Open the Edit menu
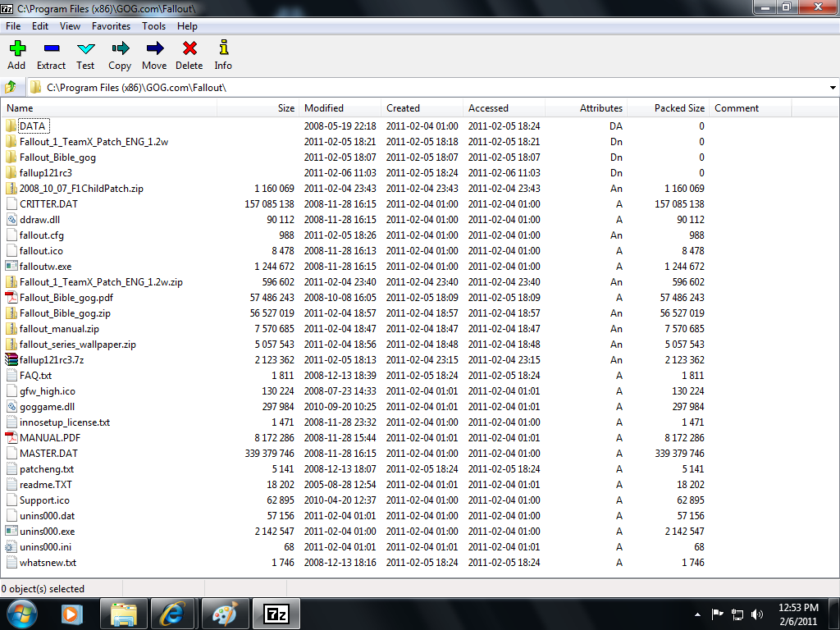Viewport: 840px width, 630px height. tap(40, 25)
